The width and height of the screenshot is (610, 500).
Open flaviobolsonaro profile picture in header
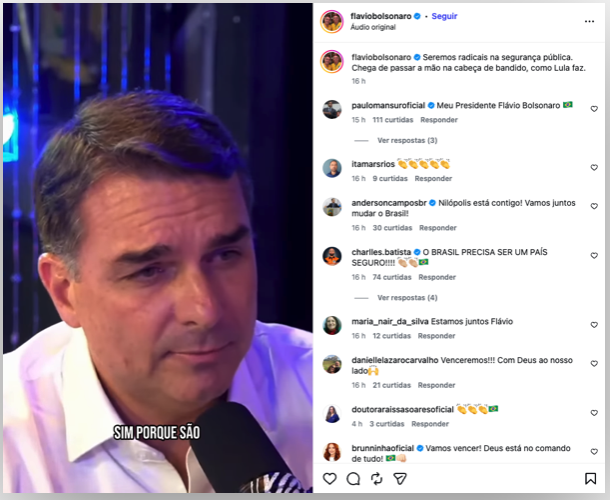332,22
